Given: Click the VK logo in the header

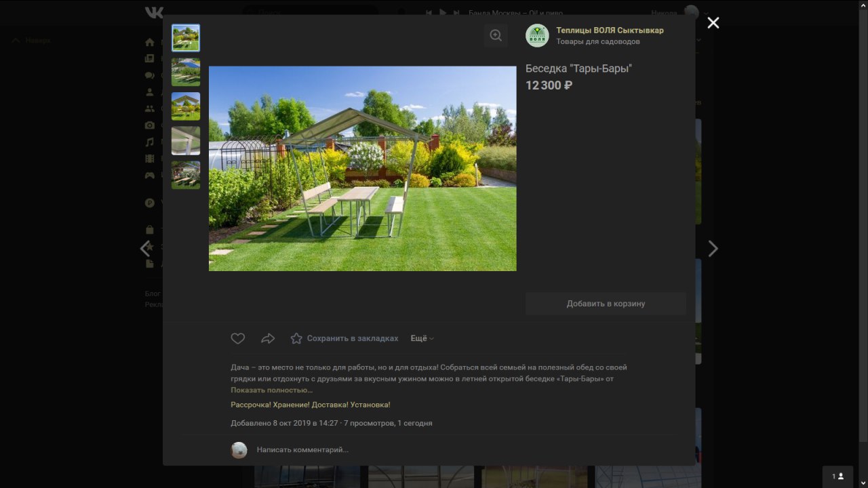Looking at the screenshot, I should coord(153,12).
